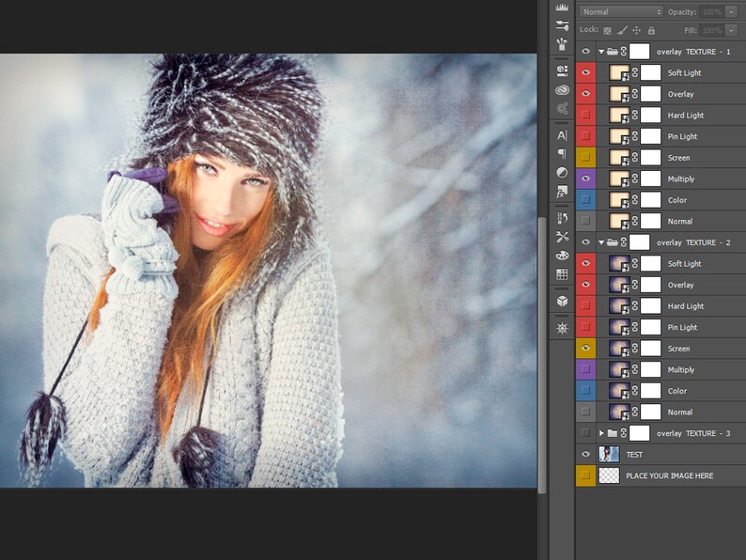Open the Opacity slider dropdown arrow

pyautogui.click(x=731, y=12)
